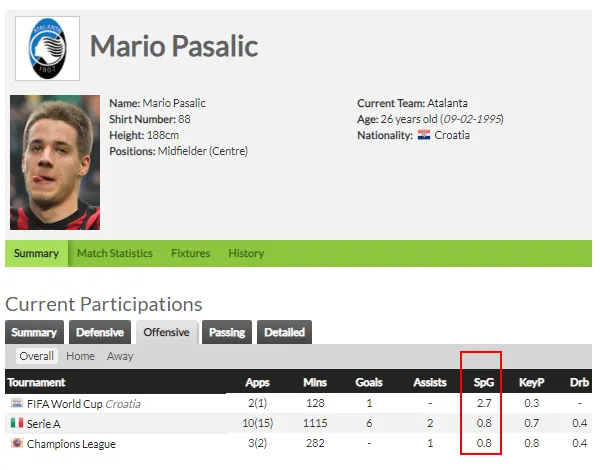This screenshot has width=600, height=470.
Task: Open the Champions League tournament link
Action: [x=71, y=444]
